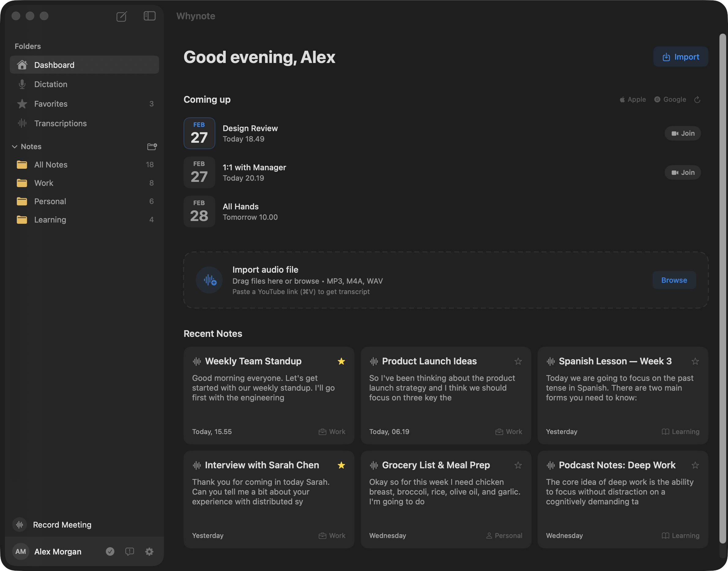This screenshot has width=728, height=571.
Task: Select the Apple calendar source
Action: [633, 99]
